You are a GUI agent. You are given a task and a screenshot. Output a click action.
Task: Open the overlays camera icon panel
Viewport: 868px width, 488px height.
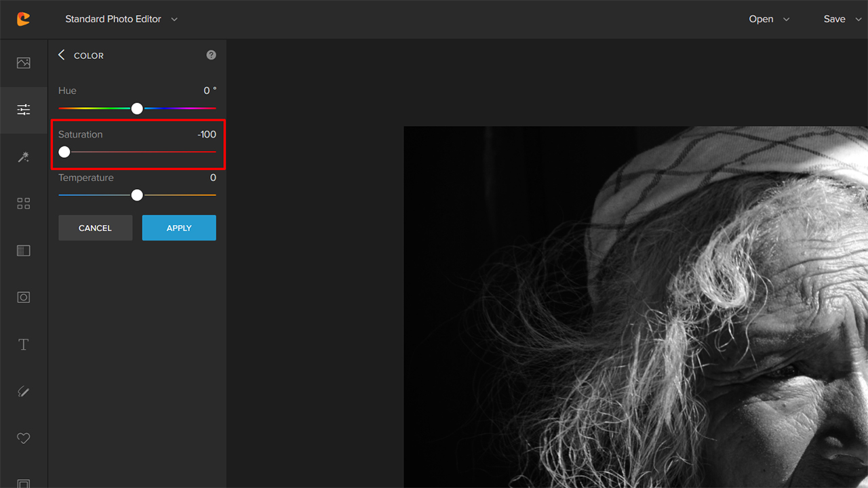[23, 297]
